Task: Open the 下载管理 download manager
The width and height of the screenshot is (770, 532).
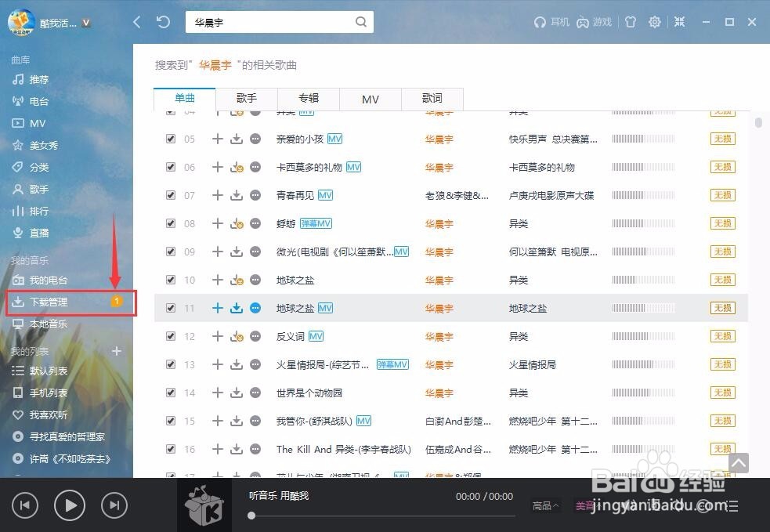Action: [x=47, y=302]
